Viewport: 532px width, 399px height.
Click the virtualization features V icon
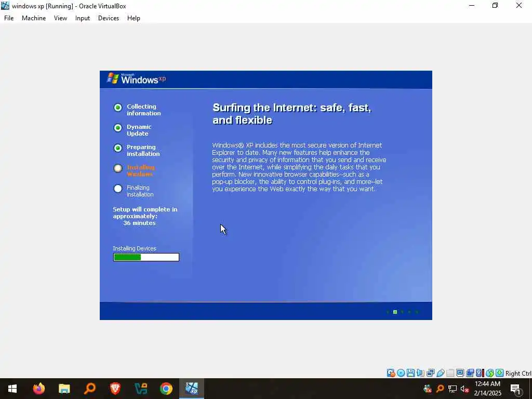point(479,373)
